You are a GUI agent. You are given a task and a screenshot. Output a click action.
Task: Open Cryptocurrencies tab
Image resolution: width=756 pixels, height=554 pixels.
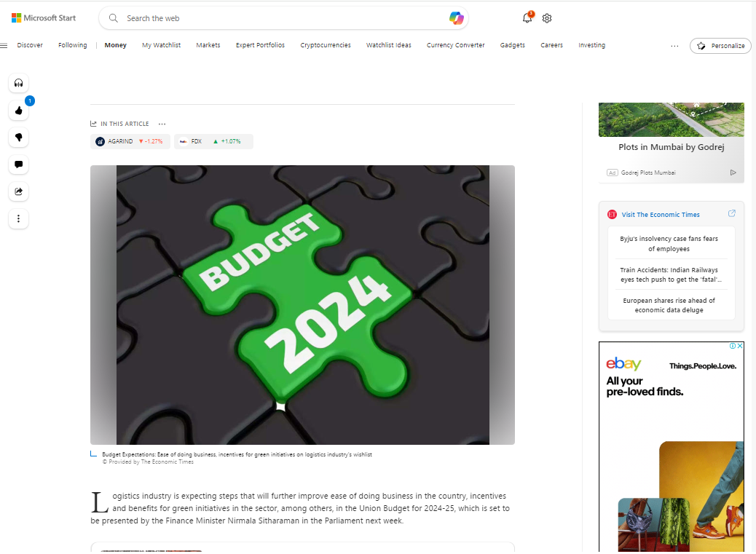coord(326,45)
